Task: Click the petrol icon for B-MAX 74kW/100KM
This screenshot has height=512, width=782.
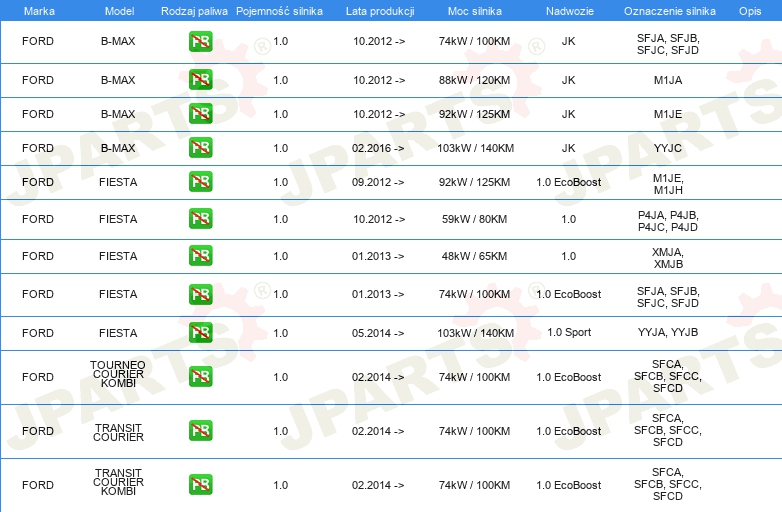Action: [200, 42]
